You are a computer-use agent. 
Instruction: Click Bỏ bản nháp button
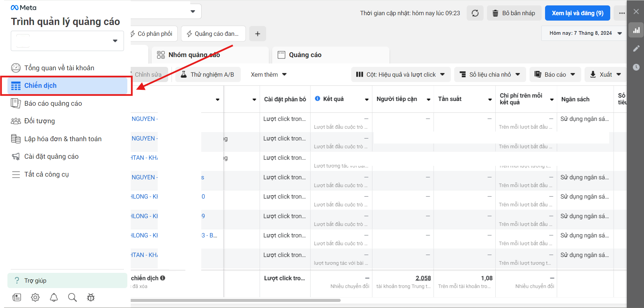tap(514, 13)
